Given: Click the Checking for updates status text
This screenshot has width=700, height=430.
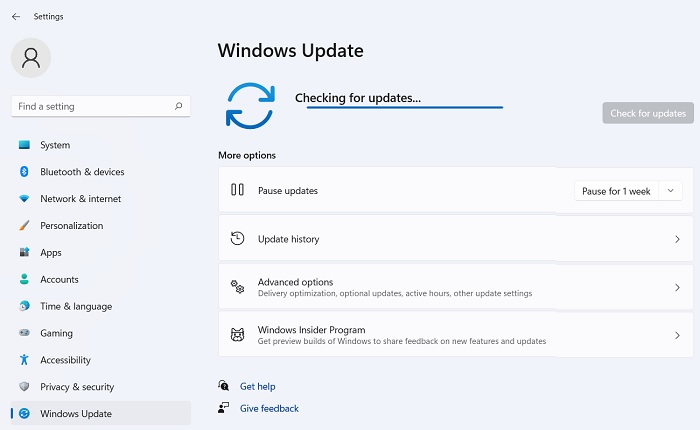Looking at the screenshot, I should pos(358,97).
